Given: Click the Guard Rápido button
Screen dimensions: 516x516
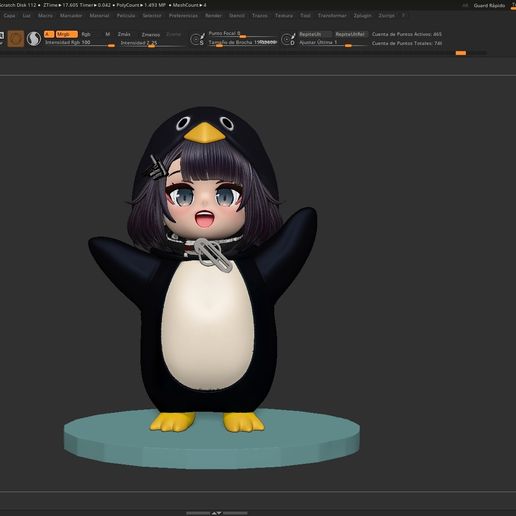Looking at the screenshot, I should pyautogui.click(x=489, y=6).
